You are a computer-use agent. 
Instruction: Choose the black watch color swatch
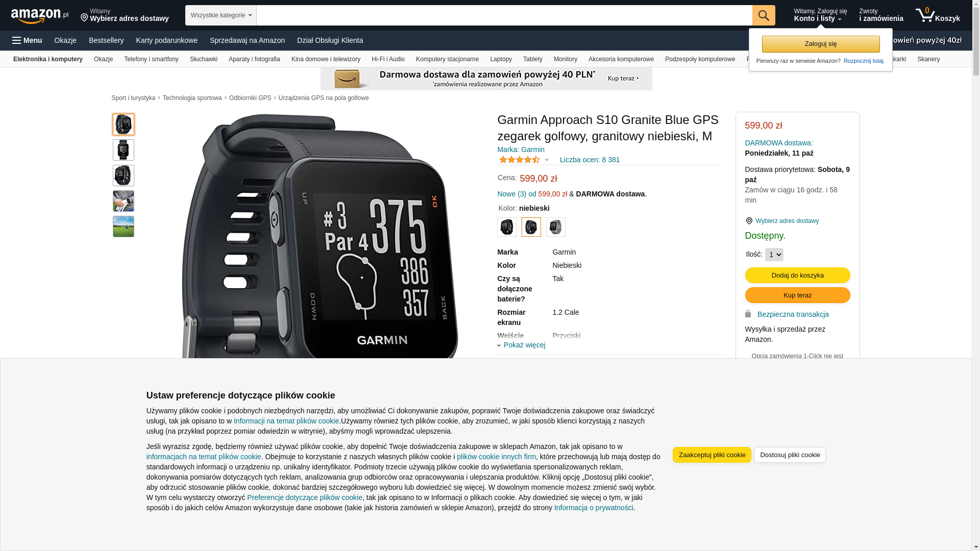(507, 227)
